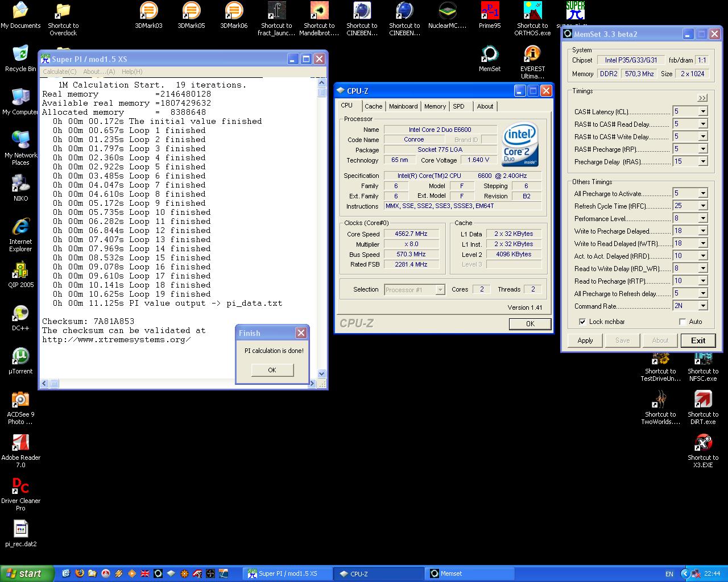728x582 pixels.
Task: Open the Processor #1 selection combo box
Action: pyautogui.click(x=415, y=290)
